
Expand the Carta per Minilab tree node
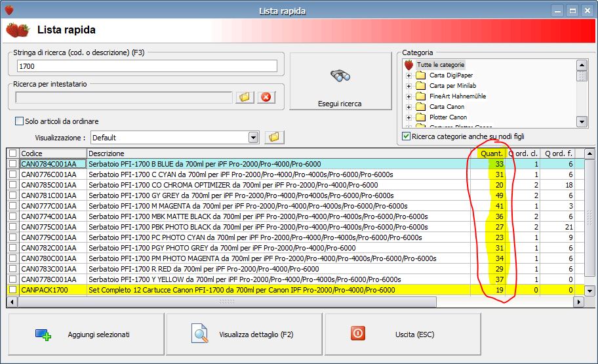(409, 86)
